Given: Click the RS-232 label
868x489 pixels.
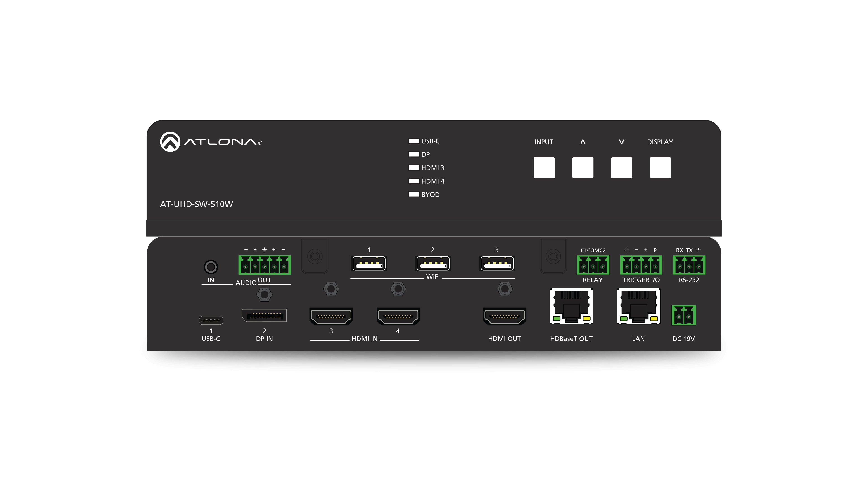Looking at the screenshot, I should [689, 280].
